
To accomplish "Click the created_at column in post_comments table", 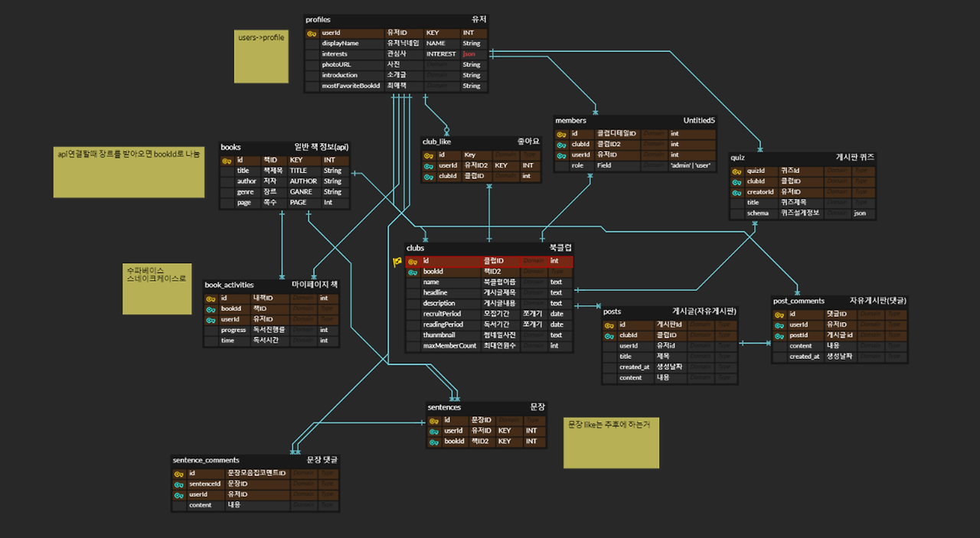I will click(x=805, y=357).
